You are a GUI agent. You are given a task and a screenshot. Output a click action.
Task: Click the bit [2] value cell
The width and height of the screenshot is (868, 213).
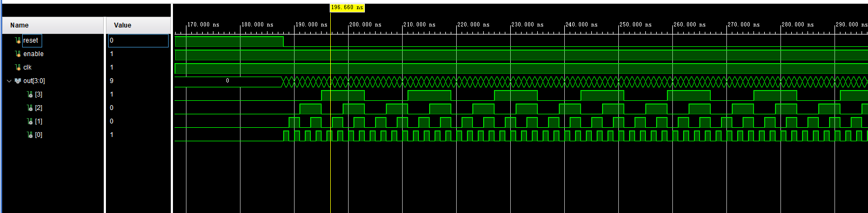coord(139,108)
